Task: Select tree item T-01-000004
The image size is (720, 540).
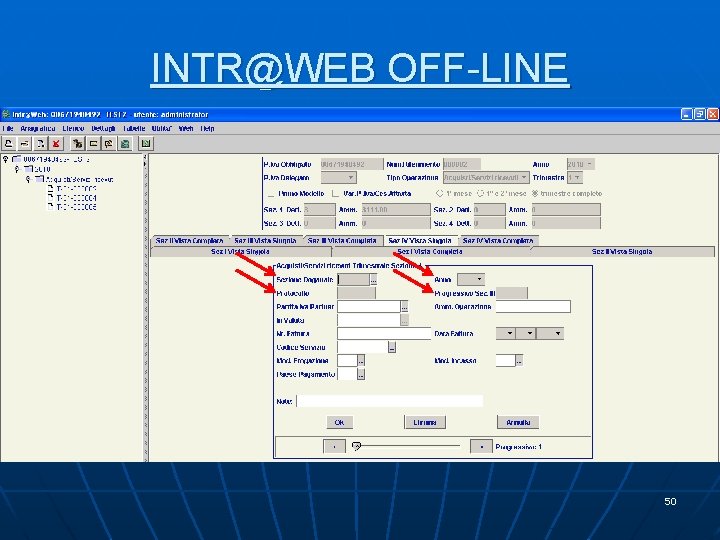Action: pyautogui.click(x=76, y=198)
